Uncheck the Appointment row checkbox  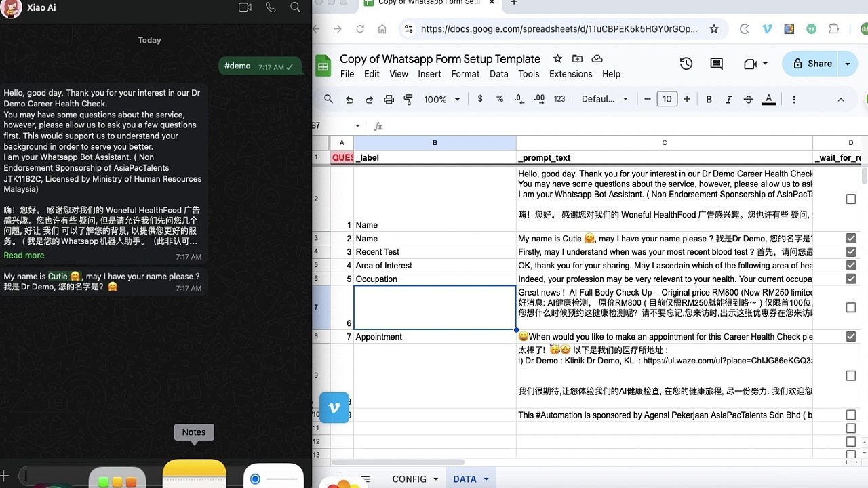click(x=851, y=337)
